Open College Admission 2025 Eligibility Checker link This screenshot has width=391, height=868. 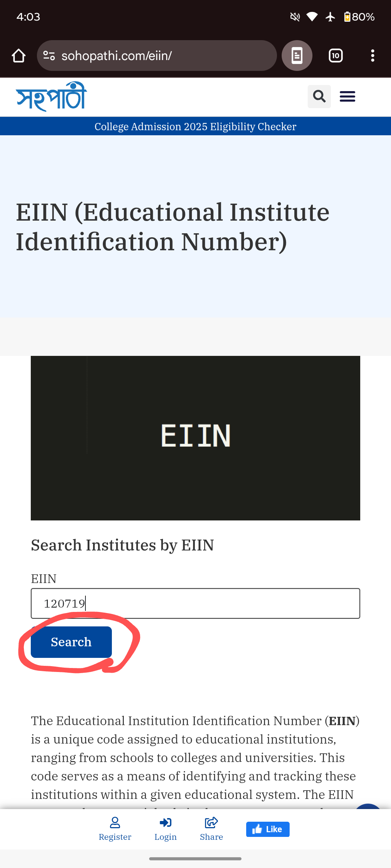tap(195, 127)
